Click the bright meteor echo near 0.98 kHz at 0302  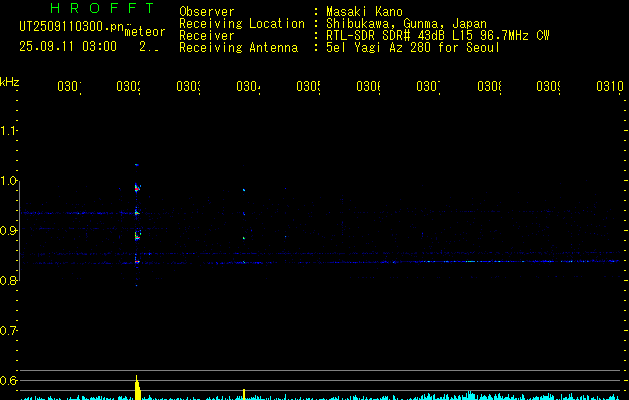[138, 188]
